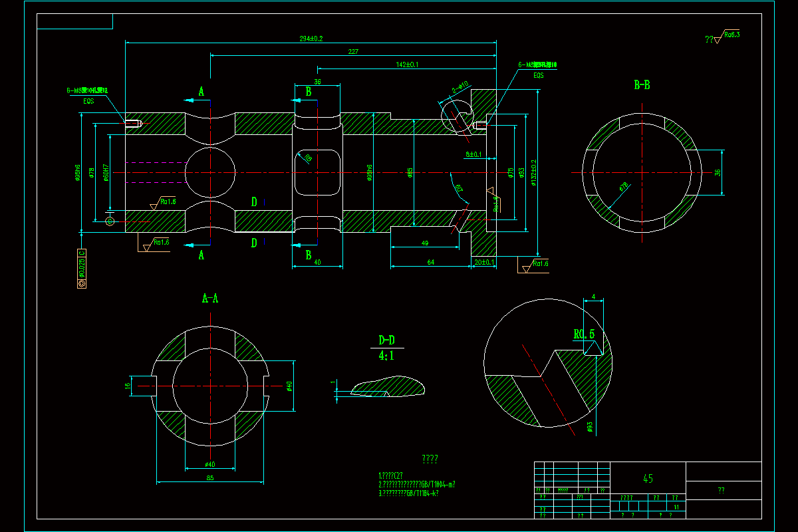Select the A-A section view title
The width and height of the screenshot is (798, 532).
coord(211,299)
